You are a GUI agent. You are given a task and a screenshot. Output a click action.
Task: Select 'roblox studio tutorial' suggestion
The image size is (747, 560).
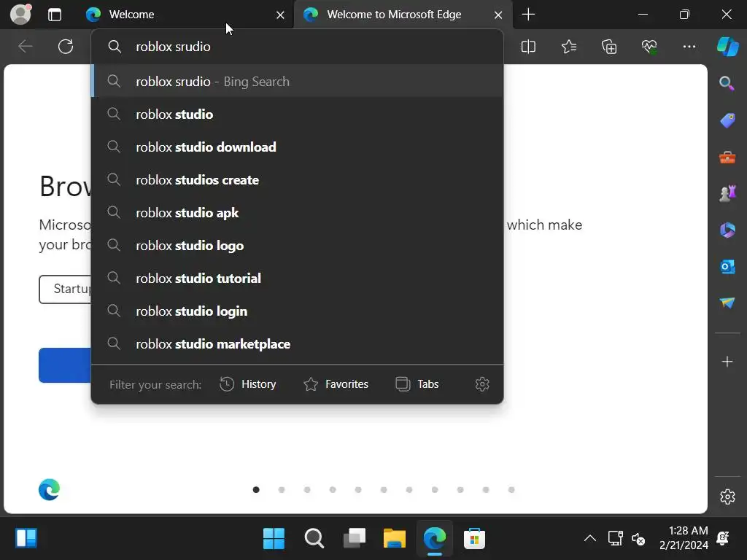point(298,278)
